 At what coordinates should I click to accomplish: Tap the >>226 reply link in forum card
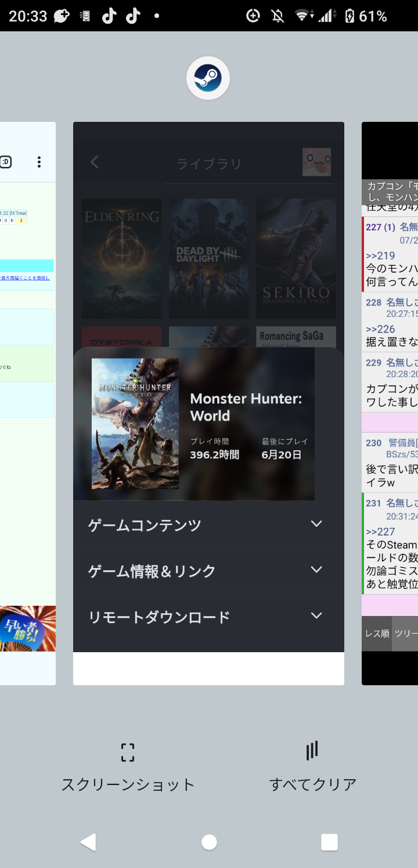380,329
